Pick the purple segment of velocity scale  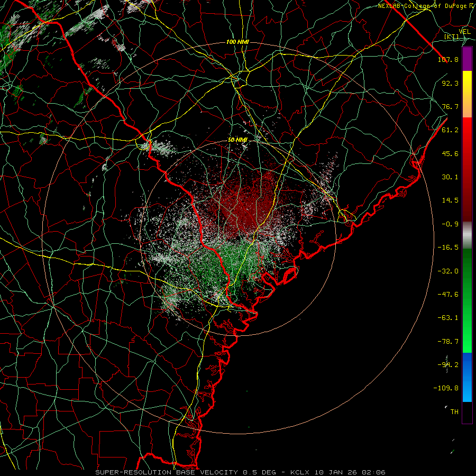point(467,59)
